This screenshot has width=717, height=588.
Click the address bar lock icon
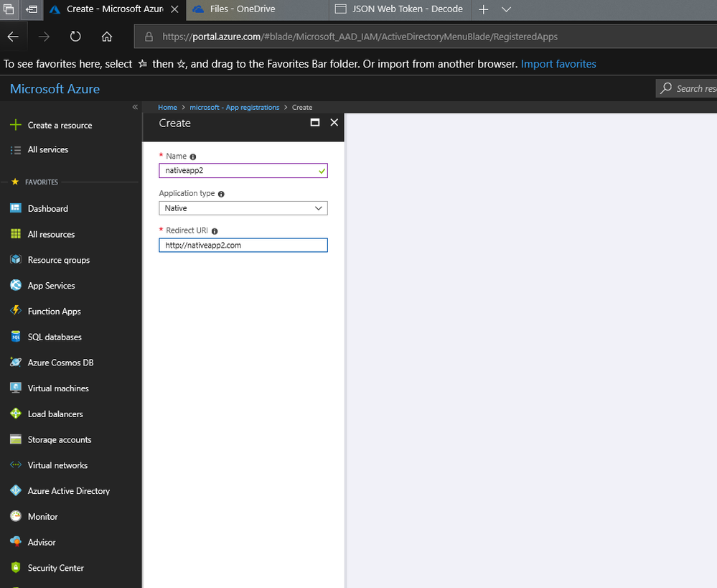click(149, 37)
